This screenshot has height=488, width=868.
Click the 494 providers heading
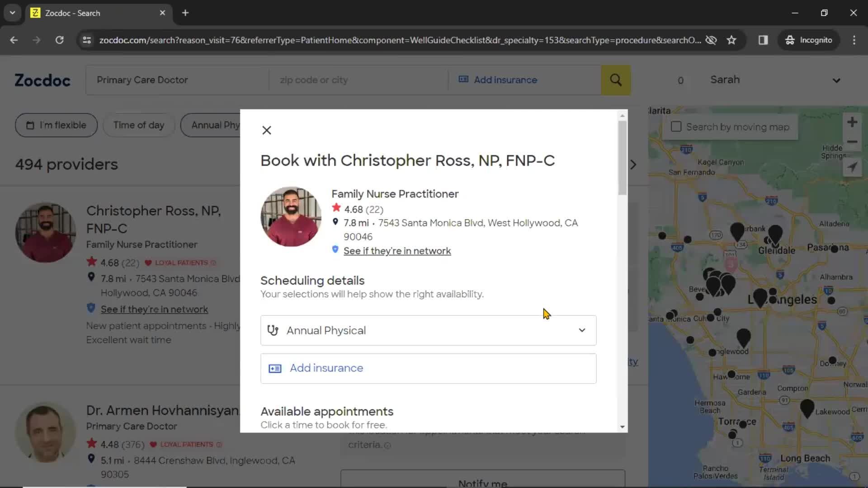click(66, 164)
